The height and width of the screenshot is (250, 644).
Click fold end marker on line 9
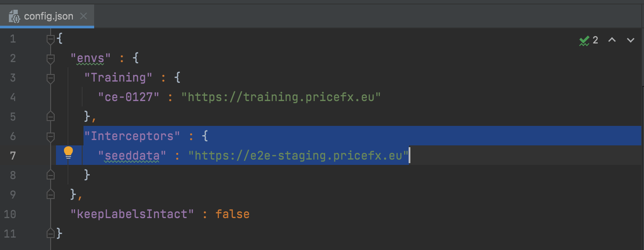[51, 195]
